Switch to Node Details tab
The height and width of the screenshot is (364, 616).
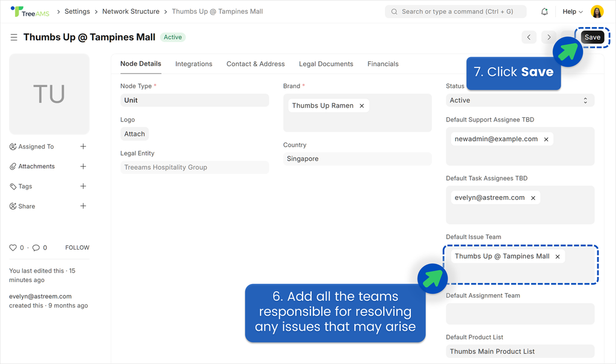(141, 64)
